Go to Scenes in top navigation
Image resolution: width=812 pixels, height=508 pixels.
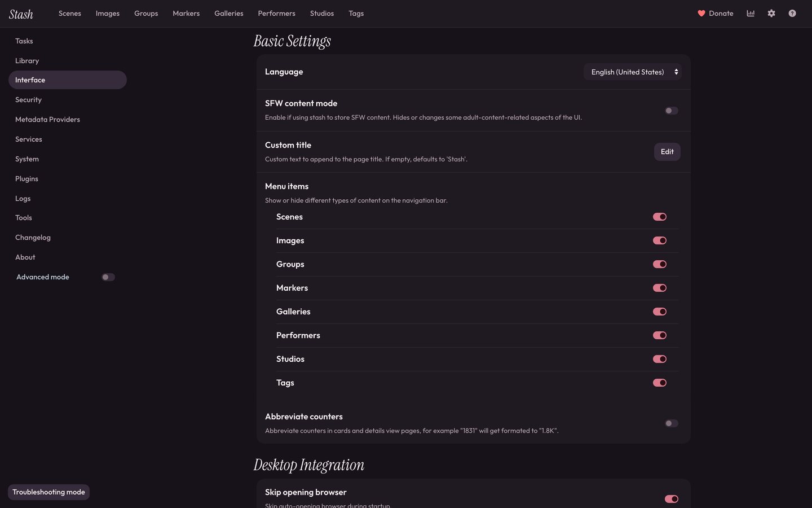70,14
